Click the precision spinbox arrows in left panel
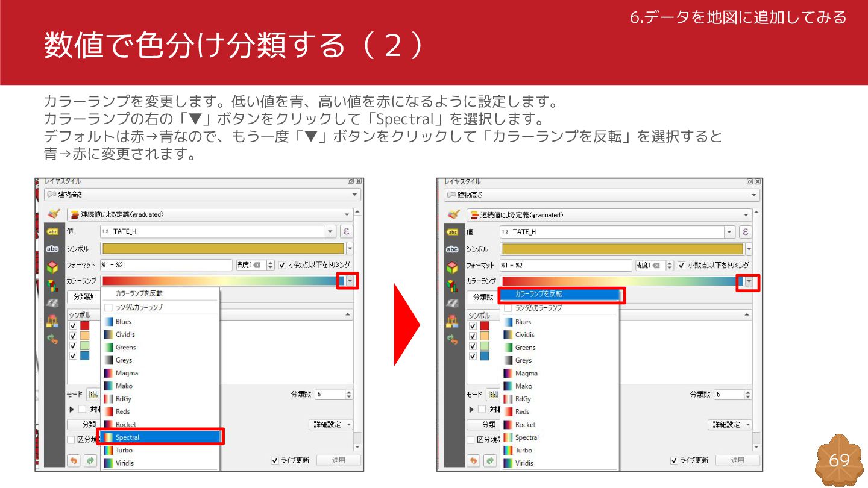Image resolution: width=868 pixels, height=488 pixels. pos(271,265)
